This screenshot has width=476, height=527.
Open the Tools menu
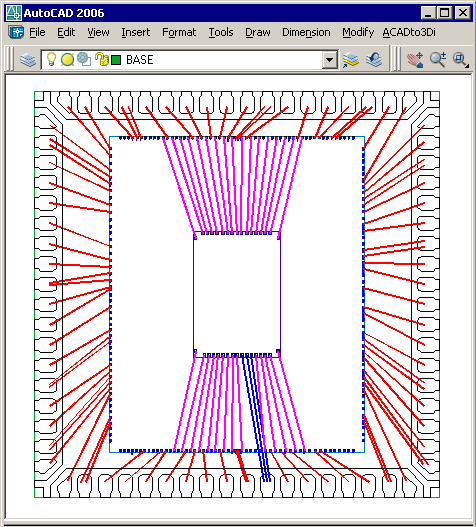click(221, 32)
